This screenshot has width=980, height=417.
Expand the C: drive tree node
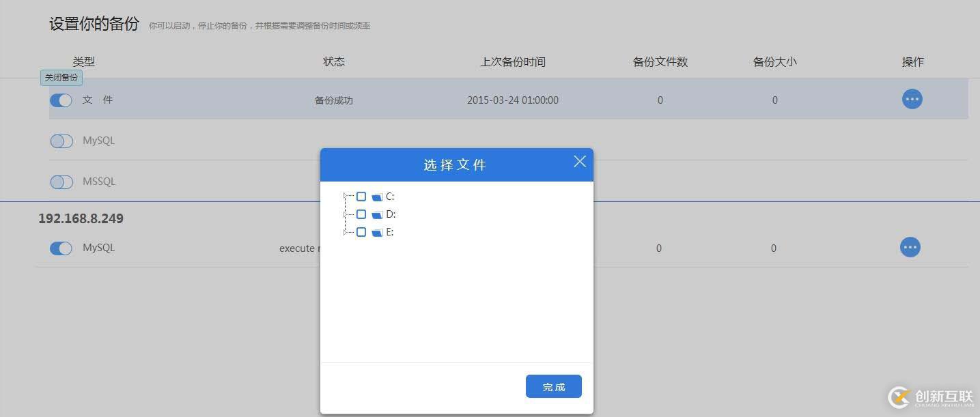pos(346,197)
